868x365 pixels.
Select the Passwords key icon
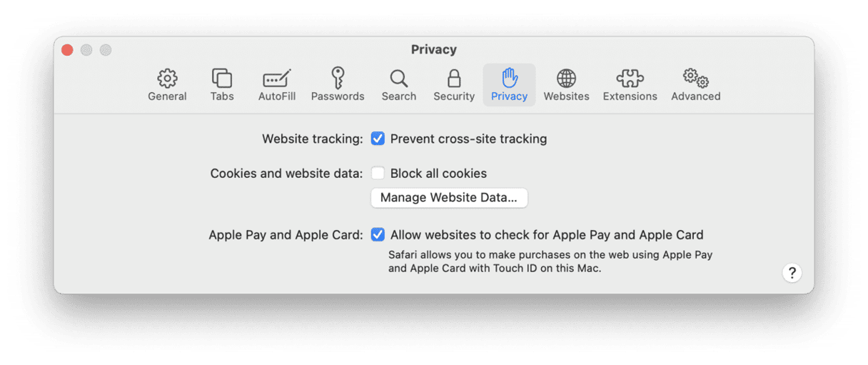(338, 85)
